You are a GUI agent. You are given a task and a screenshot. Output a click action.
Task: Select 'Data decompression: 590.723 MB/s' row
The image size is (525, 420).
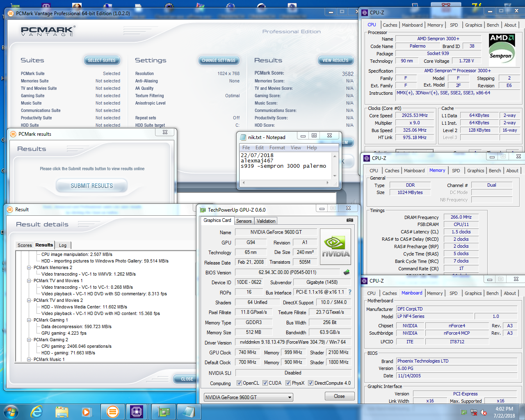coord(76,326)
